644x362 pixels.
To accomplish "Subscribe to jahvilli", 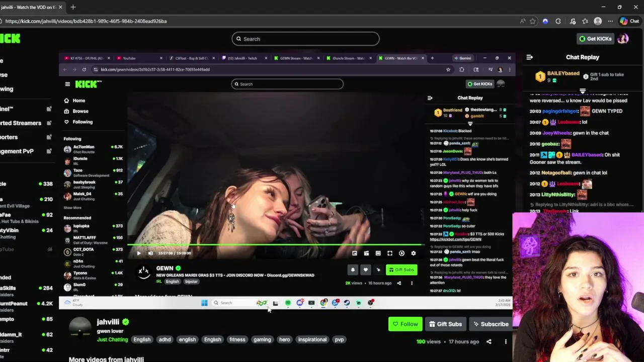I will click(491, 324).
